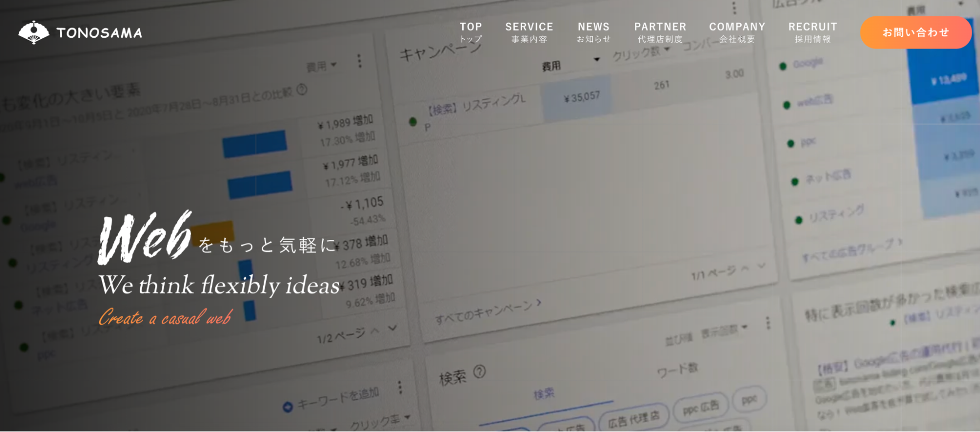
Task: Click the orange 'Create a casual web' text
Action: click(x=165, y=317)
